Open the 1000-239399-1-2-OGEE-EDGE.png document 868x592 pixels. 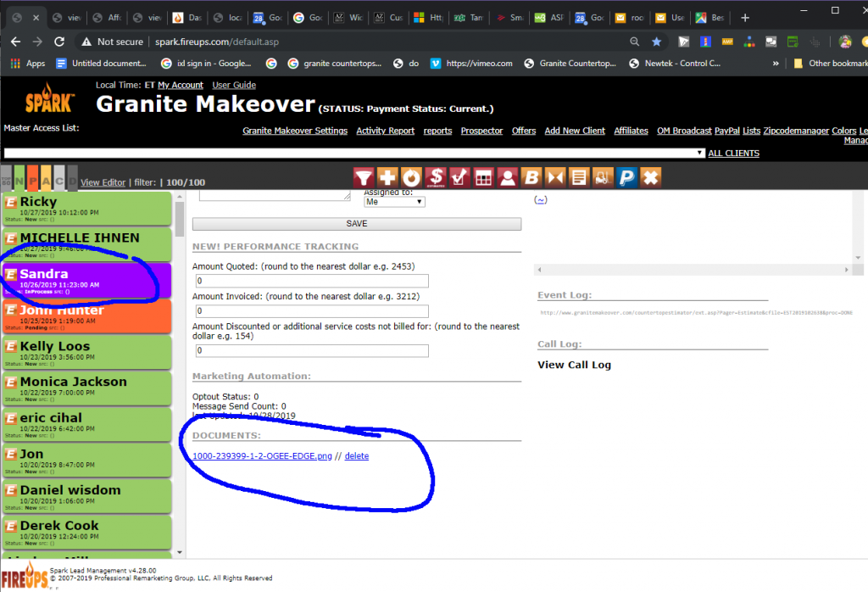click(x=263, y=456)
